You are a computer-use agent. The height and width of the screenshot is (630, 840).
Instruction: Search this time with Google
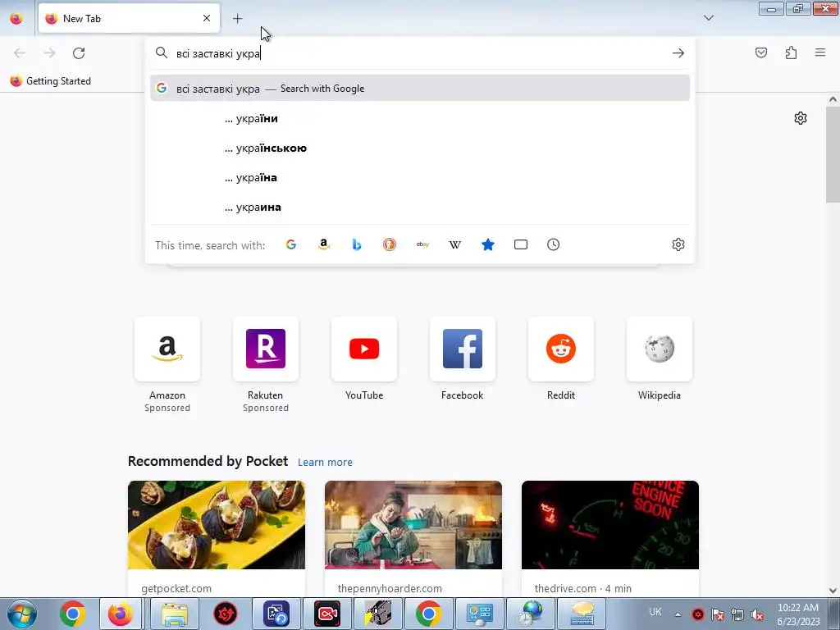291,244
